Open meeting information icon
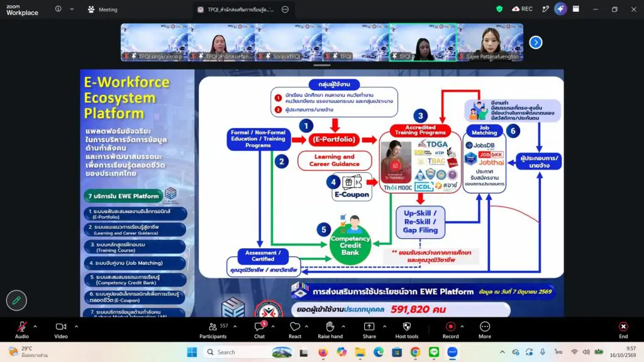 coord(58,9)
